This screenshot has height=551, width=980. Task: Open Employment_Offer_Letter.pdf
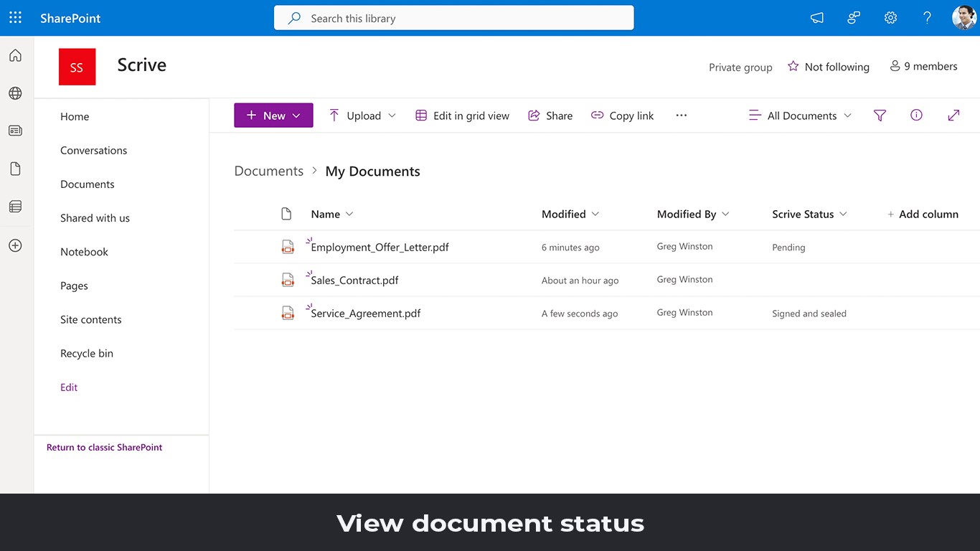coord(380,247)
